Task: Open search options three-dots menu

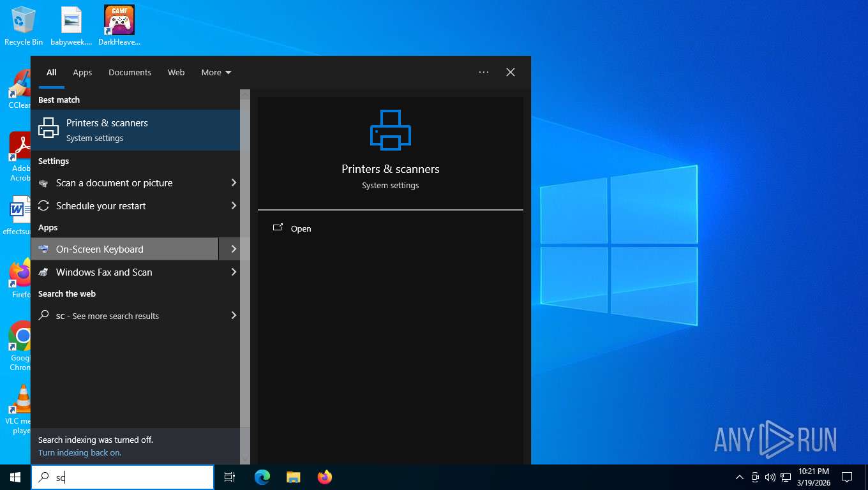Action: pyautogui.click(x=484, y=72)
